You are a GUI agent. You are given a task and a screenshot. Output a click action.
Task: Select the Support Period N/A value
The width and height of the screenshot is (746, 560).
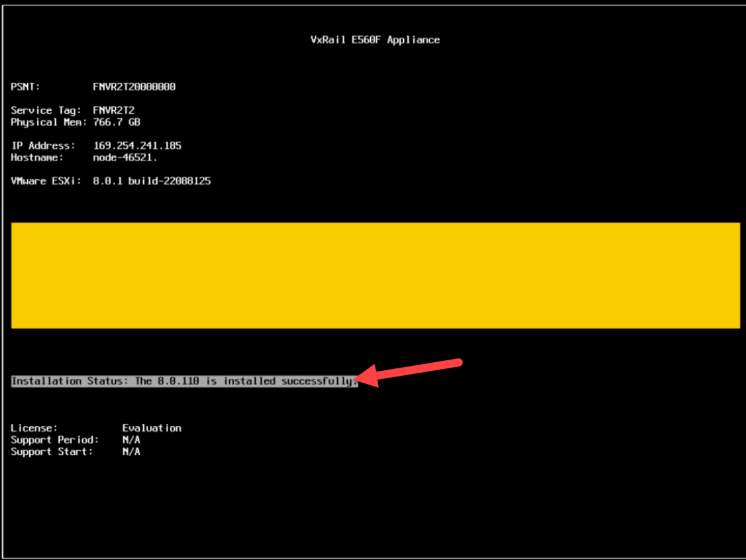pyautogui.click(x=133, y=439)
